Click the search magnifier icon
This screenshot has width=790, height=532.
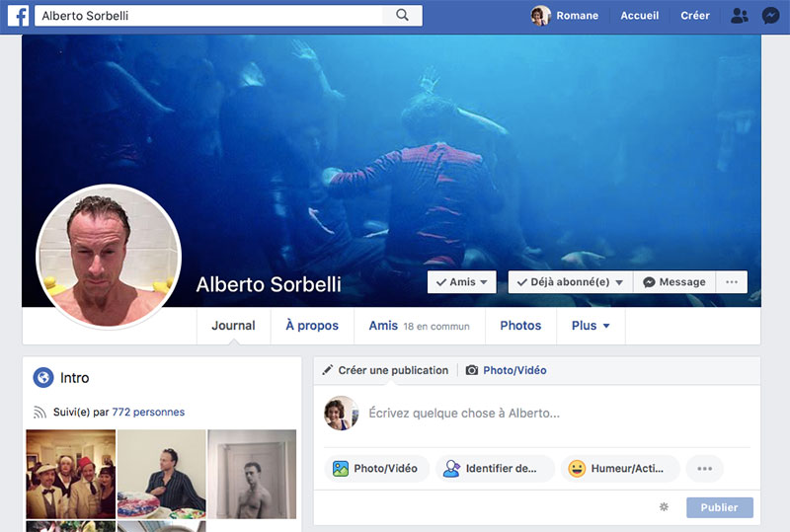pyautogui.click(x=402, y=16)
